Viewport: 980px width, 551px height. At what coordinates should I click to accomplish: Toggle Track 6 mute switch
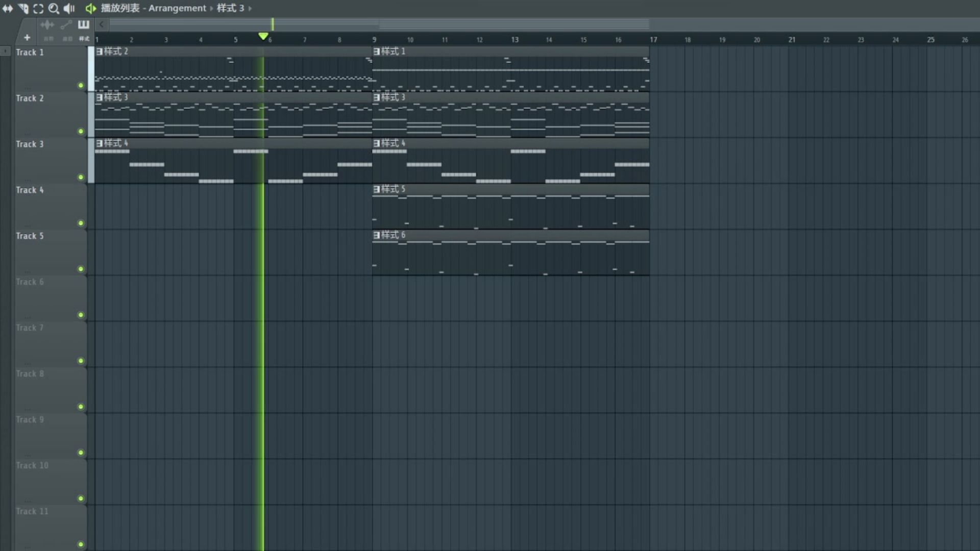(x=81, y=315)
